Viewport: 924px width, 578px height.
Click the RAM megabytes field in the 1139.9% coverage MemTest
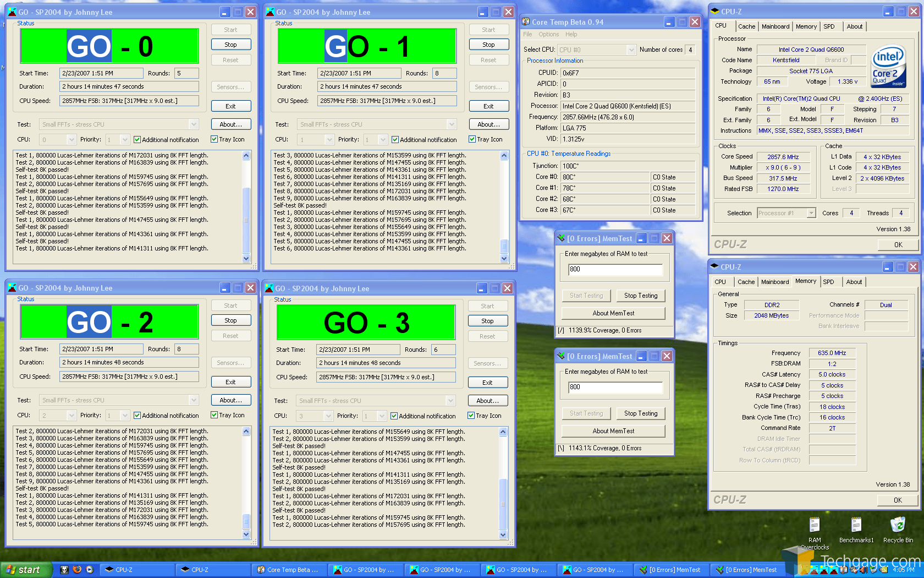pyautogui.click(x=615, y=269)
